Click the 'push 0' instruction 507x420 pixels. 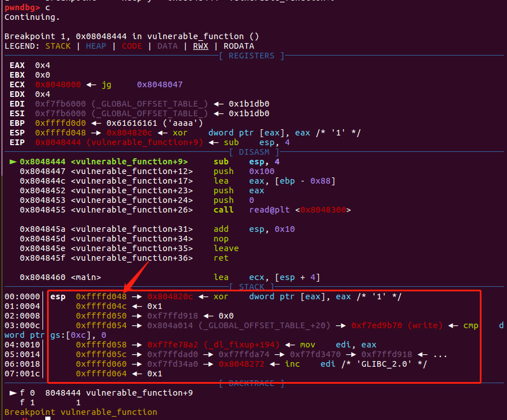point(233,200)
